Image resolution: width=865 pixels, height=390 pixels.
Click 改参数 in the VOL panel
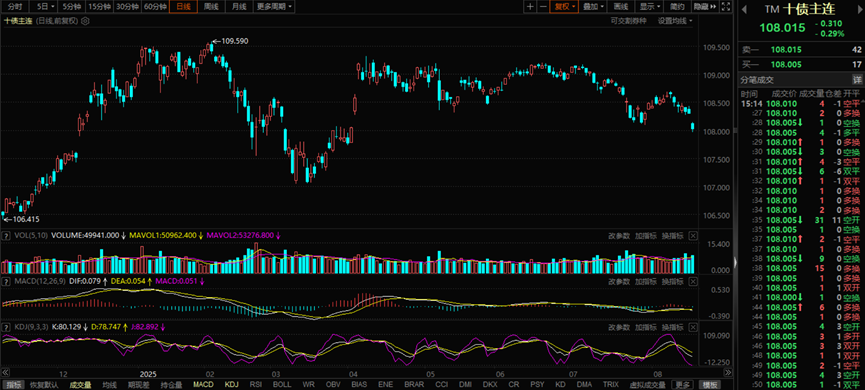[619, 236]
